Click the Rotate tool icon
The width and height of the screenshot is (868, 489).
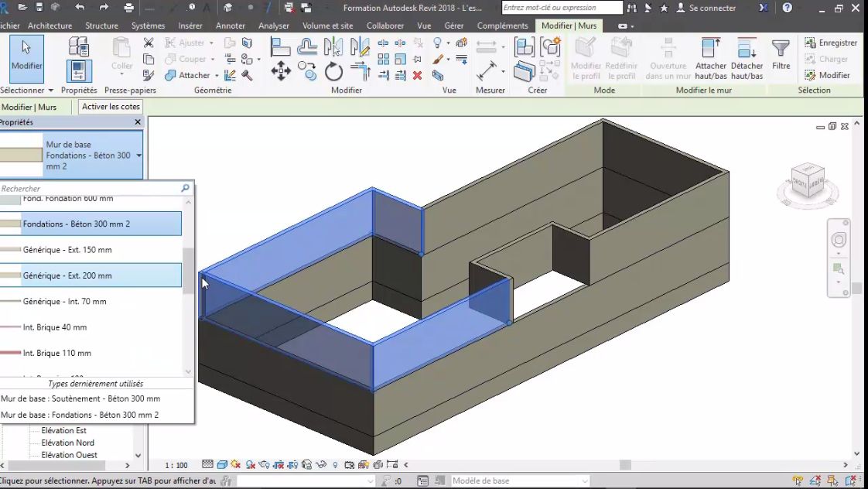pos(333,72)
